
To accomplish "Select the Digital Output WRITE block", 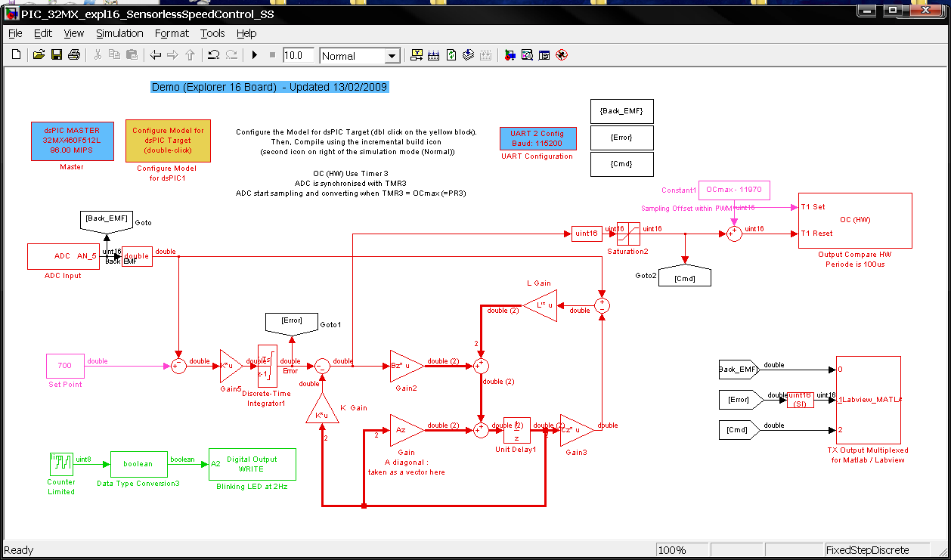I will [x=252, y=464].
